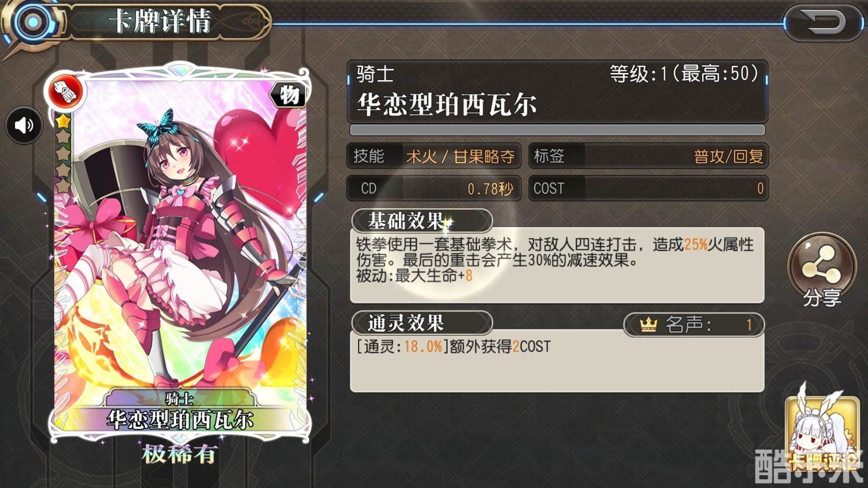Tap the tag field 普攻/回复

(x=648, y=156)
